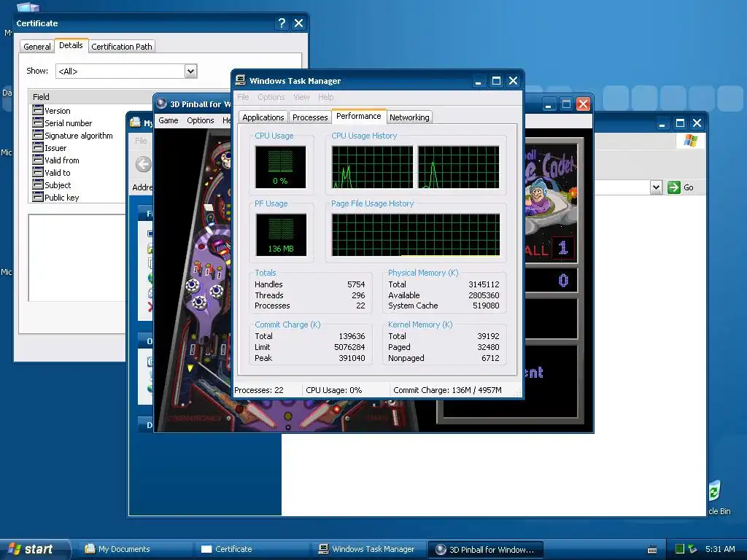Select the Subject field icon

pyautogui.click(x=38, y=184)
